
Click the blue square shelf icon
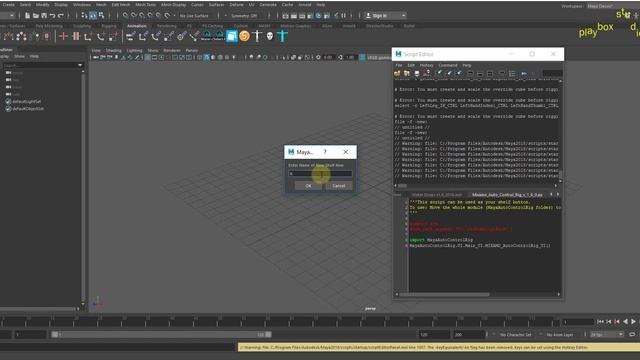click(231, 36)
